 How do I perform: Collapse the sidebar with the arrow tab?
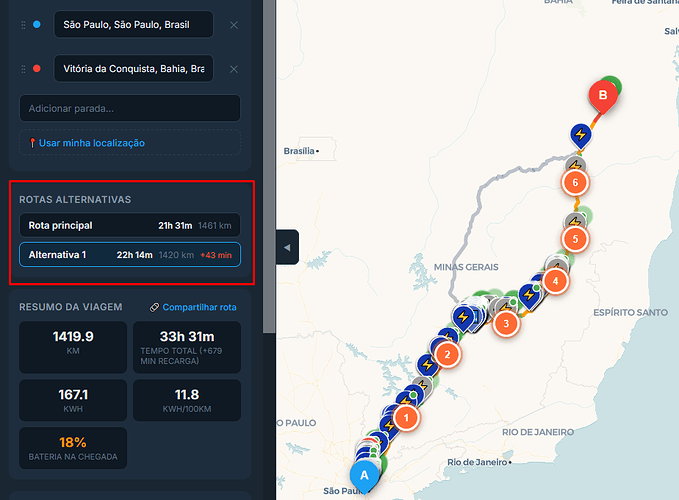point(287,247)
